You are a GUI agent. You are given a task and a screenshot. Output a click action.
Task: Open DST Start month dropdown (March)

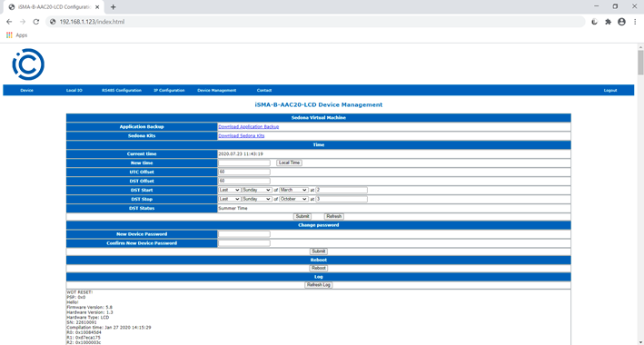point(293,190)
